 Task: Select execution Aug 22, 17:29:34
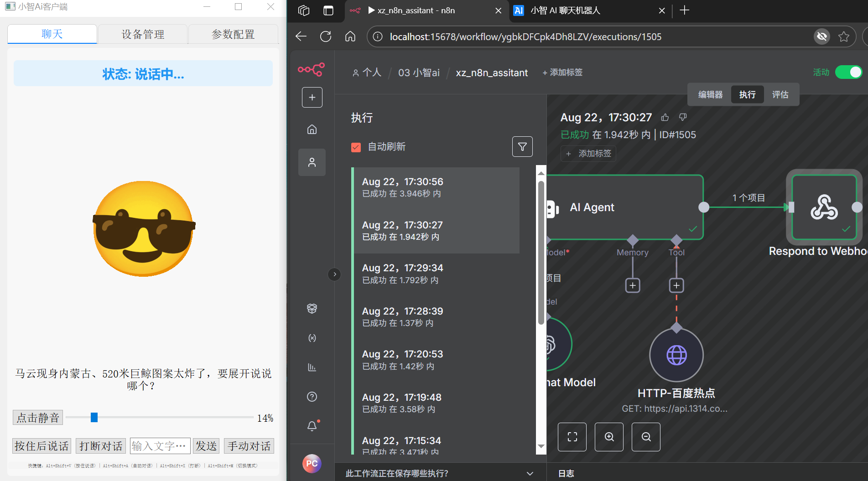436,274
